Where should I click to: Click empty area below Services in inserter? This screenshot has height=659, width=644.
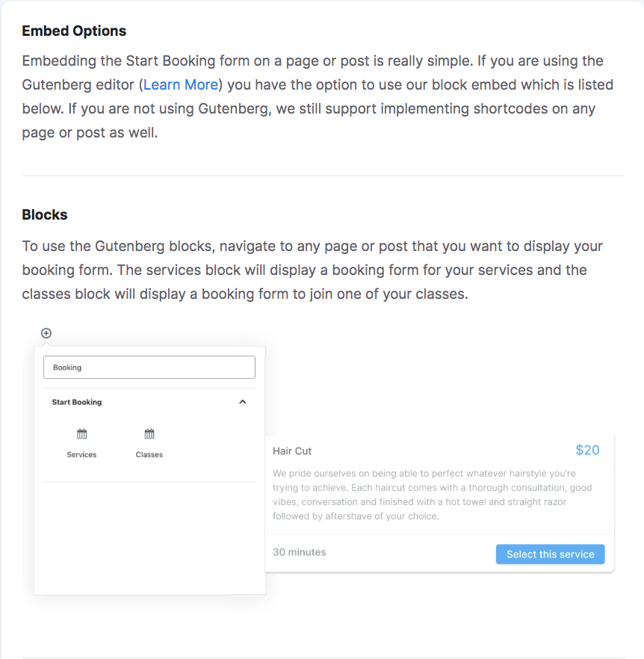click(x=149, y=538)
